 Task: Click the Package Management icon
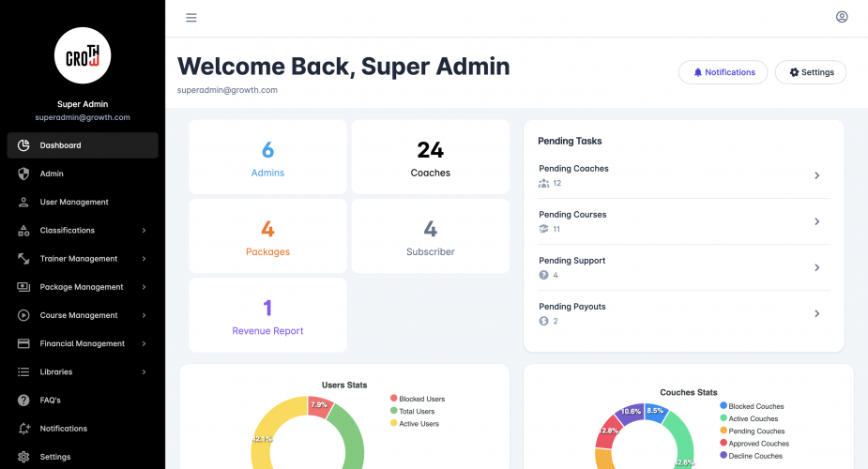coord(23,286)
